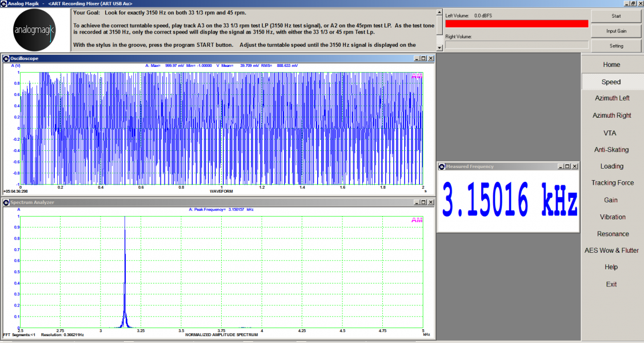
Task: Click the Spectrum Analyzer title bar icon
Action: click(6, 201)
